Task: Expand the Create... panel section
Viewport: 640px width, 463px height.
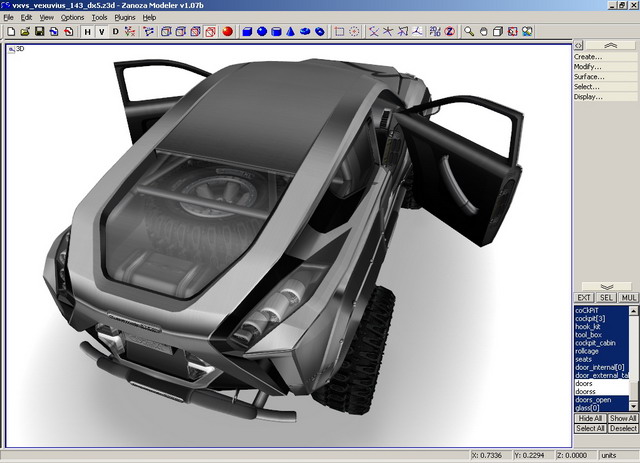Action: tap(588, 56)
